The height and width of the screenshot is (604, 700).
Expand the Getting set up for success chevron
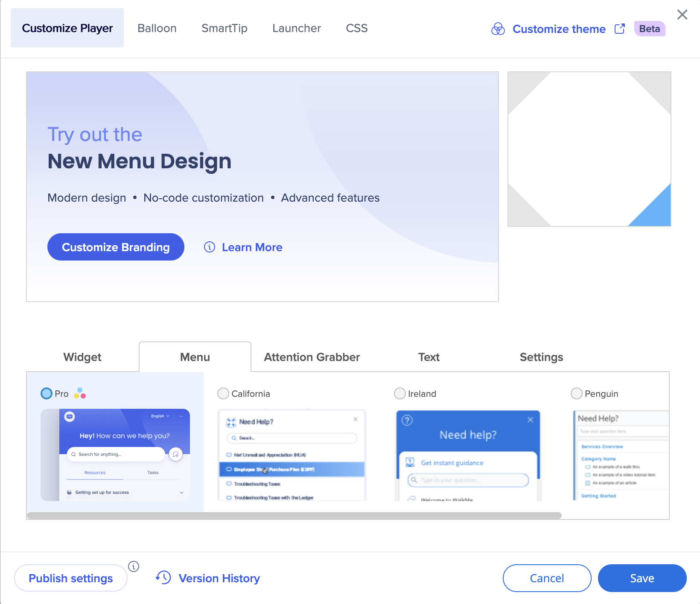coord(181,493)
